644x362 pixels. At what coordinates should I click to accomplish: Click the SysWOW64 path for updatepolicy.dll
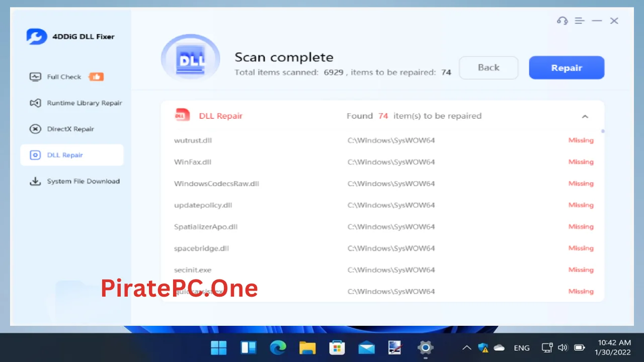coord(391,205)
